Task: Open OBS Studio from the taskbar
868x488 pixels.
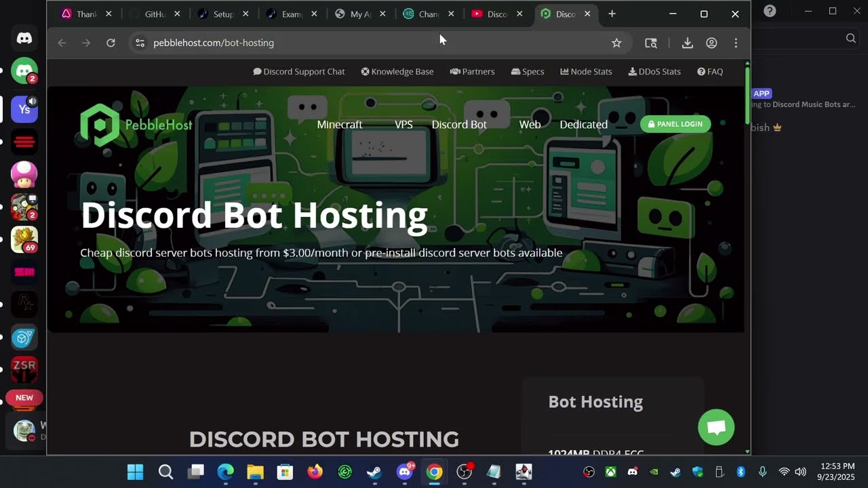Action: 465,472
